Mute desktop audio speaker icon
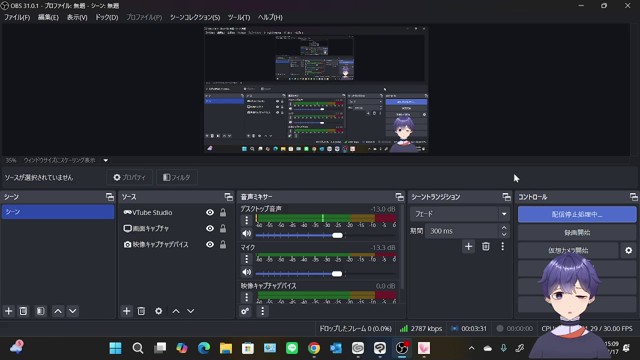Viewport: 640px width, 360px height. click(247, 233)
